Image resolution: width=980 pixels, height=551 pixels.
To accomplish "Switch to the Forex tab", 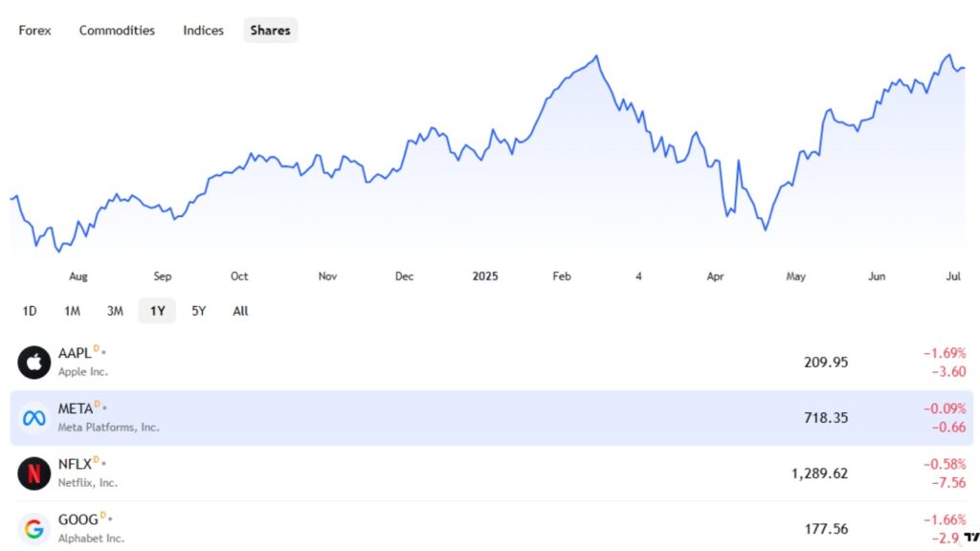I will point(35,31).
